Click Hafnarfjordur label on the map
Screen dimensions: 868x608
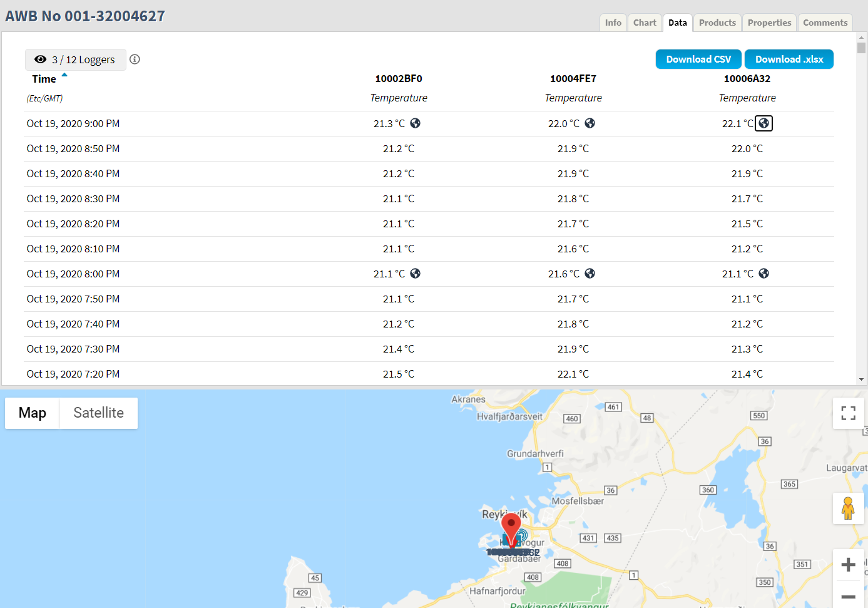498,590
